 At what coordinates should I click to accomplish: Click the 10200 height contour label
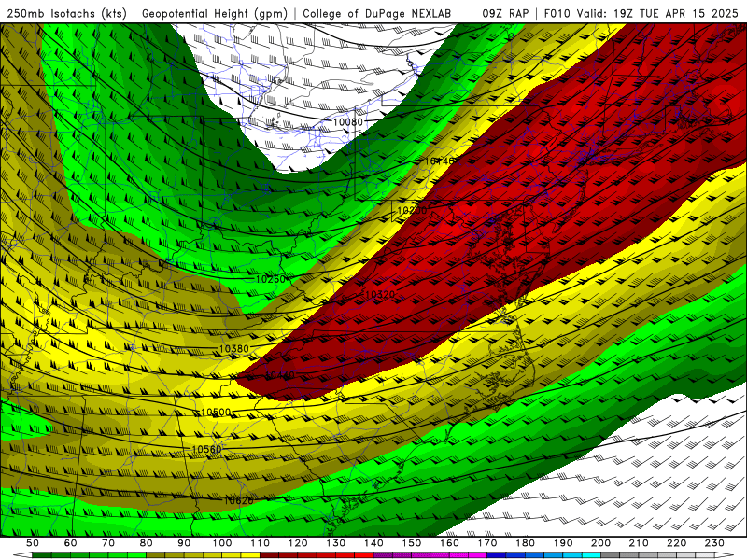412,210
